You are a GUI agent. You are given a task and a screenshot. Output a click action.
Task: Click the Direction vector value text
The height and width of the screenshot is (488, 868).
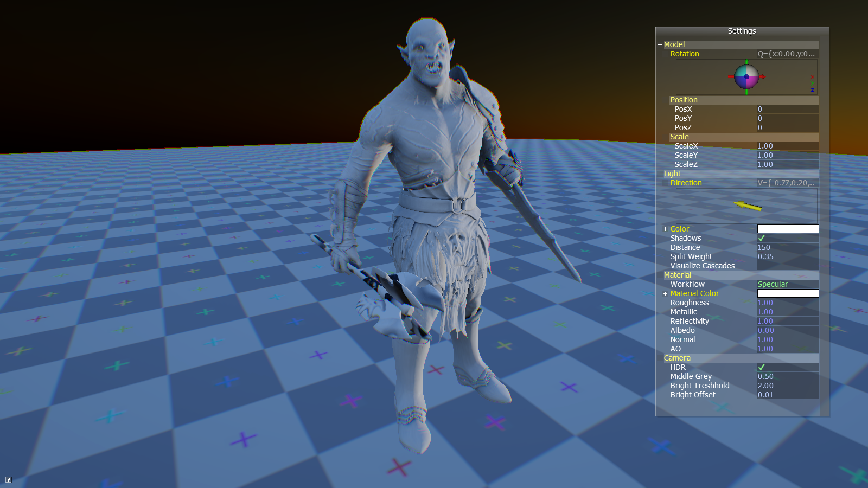click(786, 183)
